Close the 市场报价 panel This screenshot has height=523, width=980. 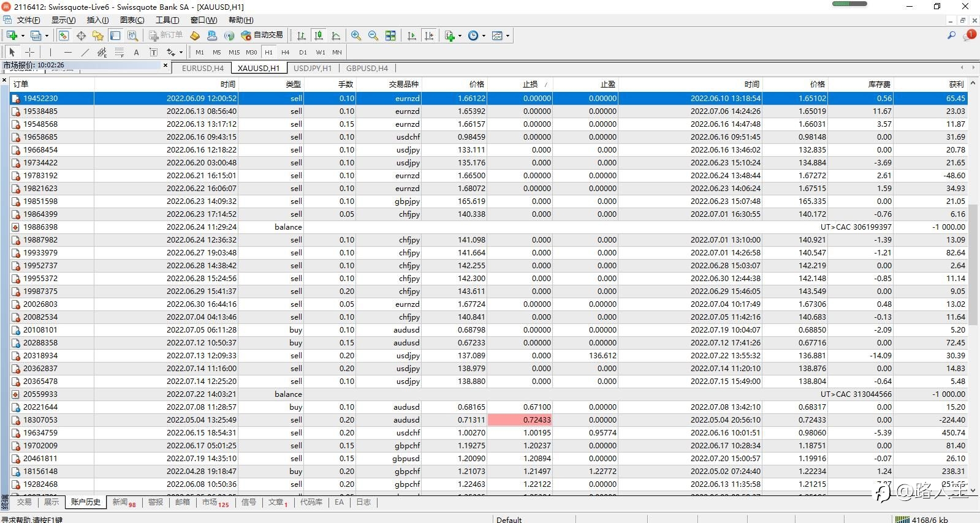click(x=165, y=65)
